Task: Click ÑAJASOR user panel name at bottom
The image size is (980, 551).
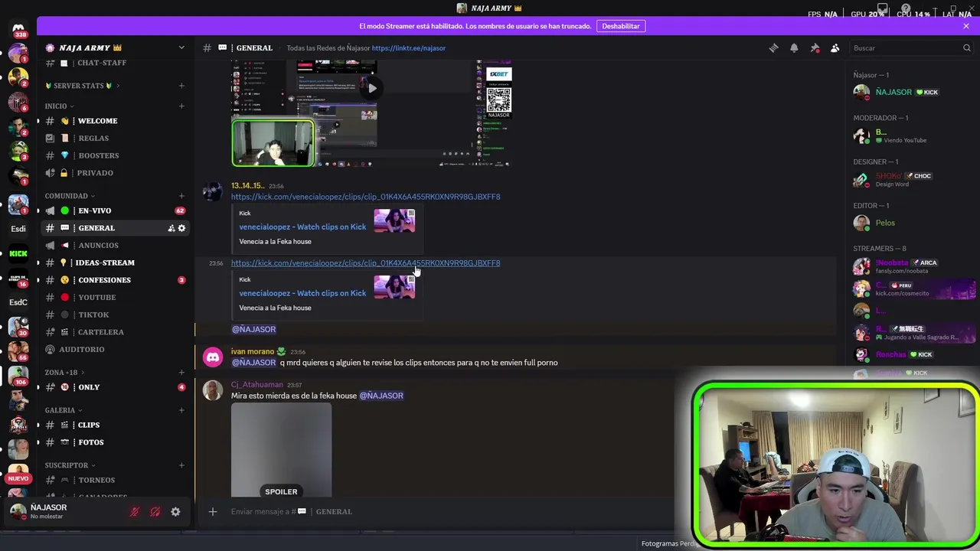Action: [48, 507]
